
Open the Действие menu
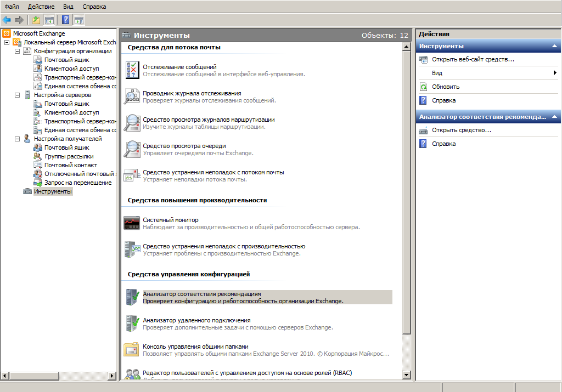[40, 7]
